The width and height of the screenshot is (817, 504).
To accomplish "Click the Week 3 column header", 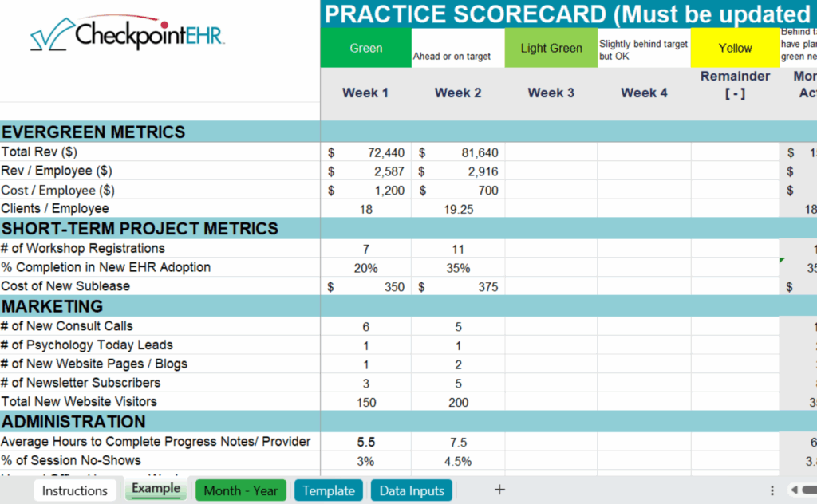I will click(x=551, y=93).
